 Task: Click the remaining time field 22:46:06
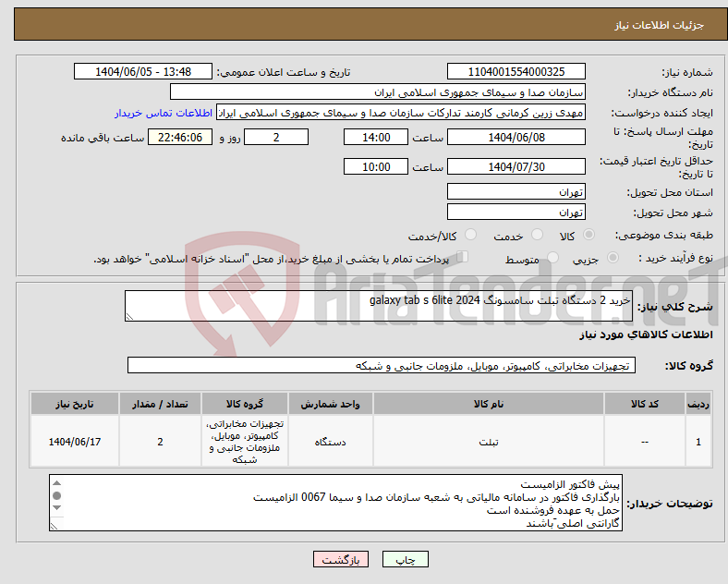point(179,137)
